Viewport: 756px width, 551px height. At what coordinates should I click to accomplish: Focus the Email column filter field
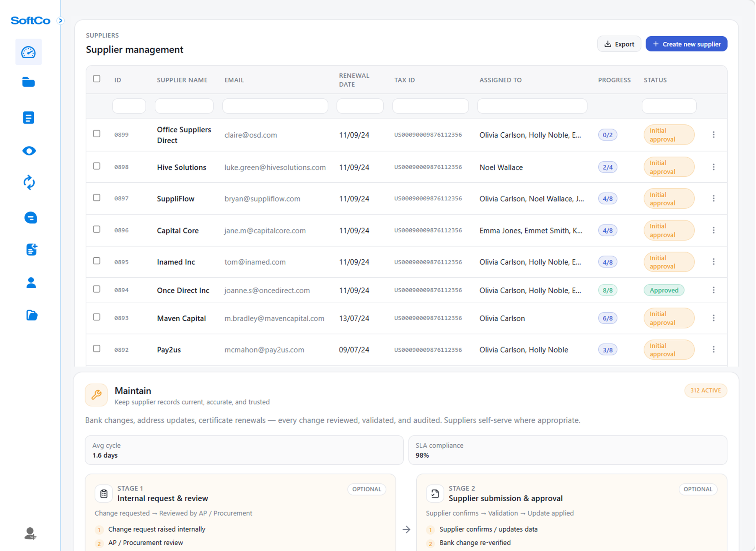(x=275, y=106)
